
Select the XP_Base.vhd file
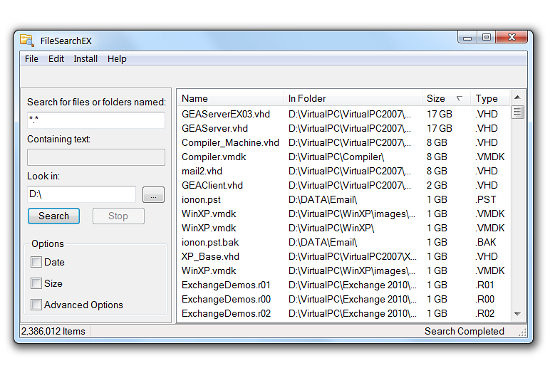point(210,256)
